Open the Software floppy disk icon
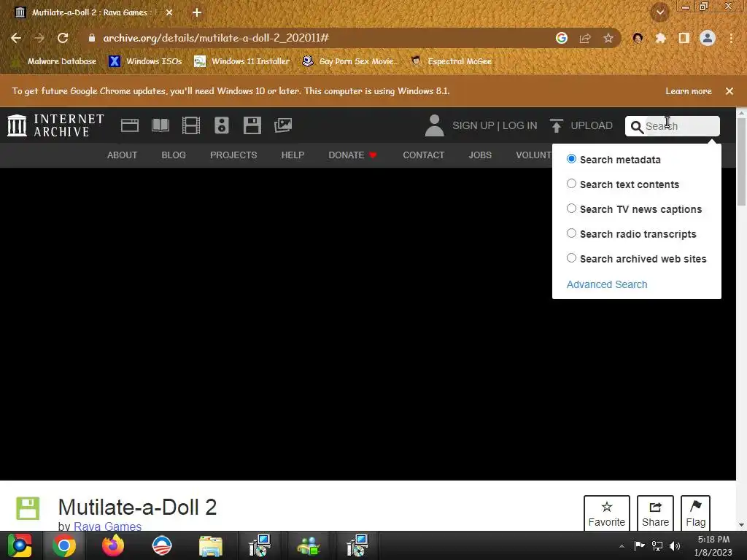The image size is (747, 560). (252, 125)
